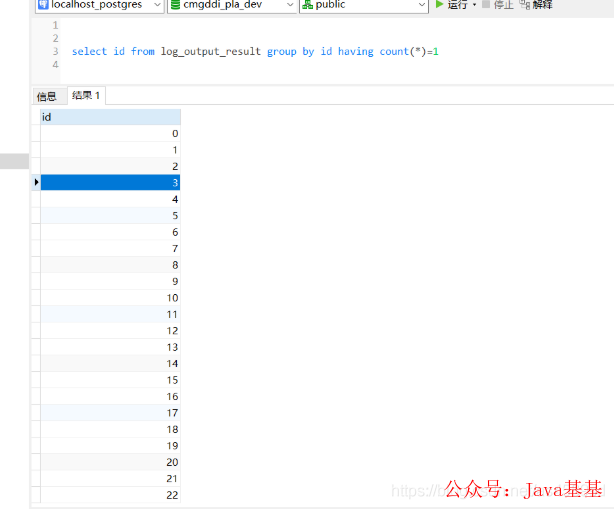Click in the SQL query line 3
Viewport: 614px width, 509px height.
pyautogui.click(x=255, y=51)
